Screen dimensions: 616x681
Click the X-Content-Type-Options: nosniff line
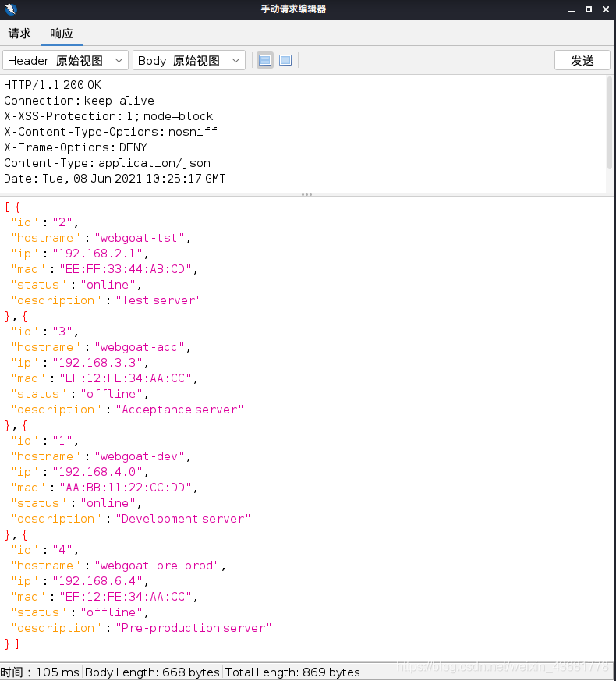111,132
